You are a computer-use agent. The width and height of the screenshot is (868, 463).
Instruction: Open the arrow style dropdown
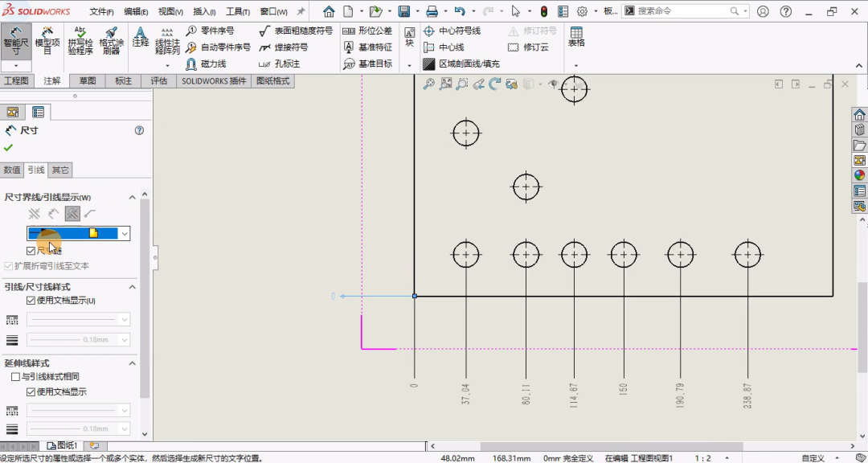[x=125, y=234]
